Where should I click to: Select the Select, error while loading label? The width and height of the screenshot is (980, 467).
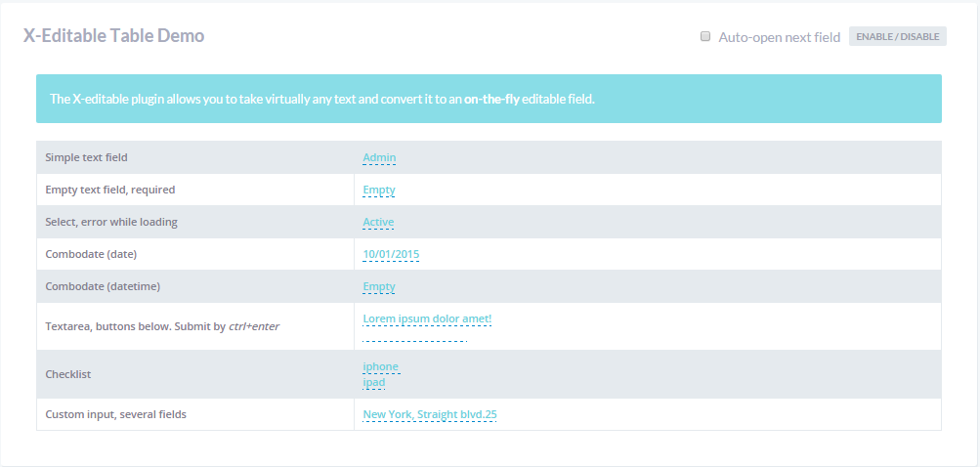click(111, 222)
